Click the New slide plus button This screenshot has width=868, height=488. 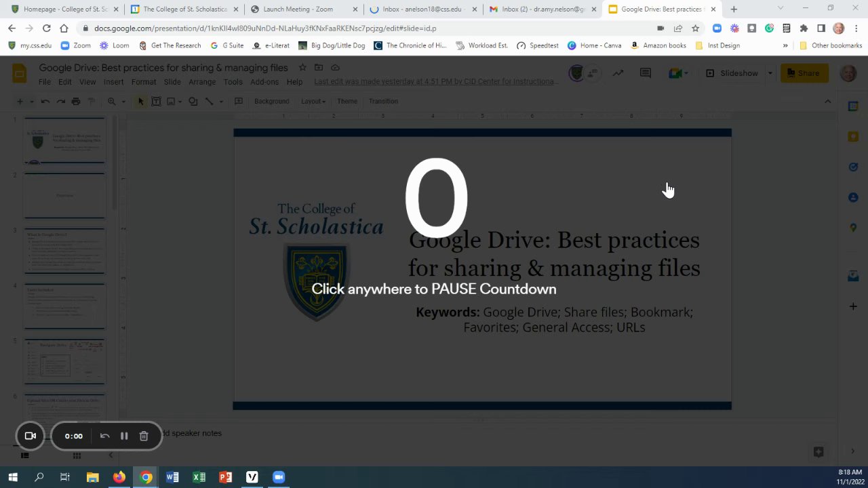point(20,101)
